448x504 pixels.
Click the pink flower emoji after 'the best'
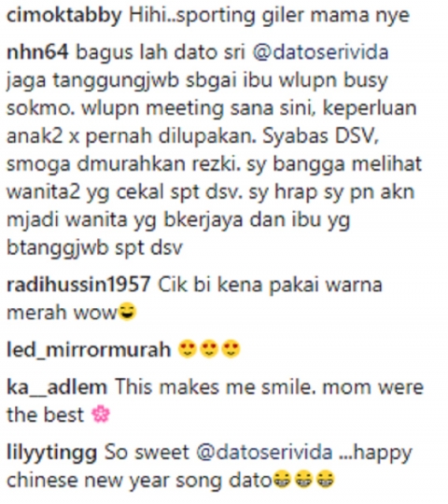[x=101, y=415]
